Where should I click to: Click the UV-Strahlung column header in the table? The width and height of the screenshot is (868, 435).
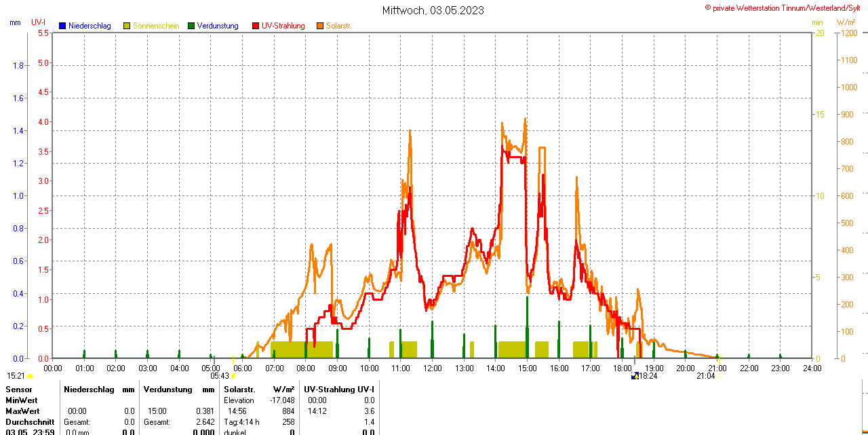point(338,390)
